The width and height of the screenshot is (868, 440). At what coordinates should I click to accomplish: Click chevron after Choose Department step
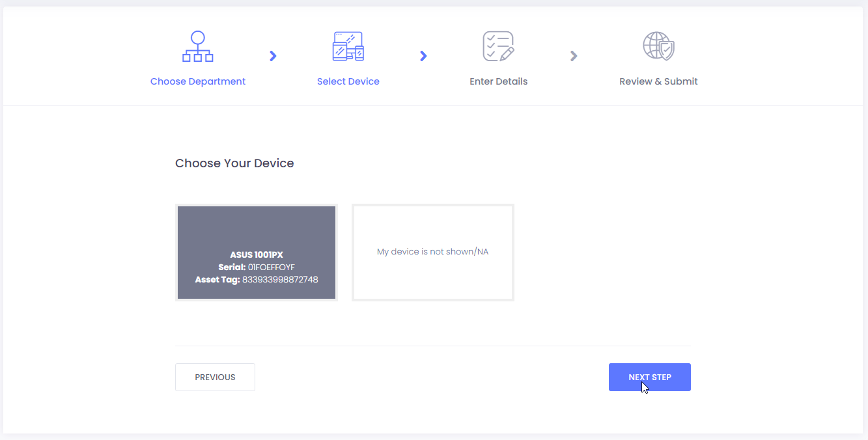click(x=273, y=56)
